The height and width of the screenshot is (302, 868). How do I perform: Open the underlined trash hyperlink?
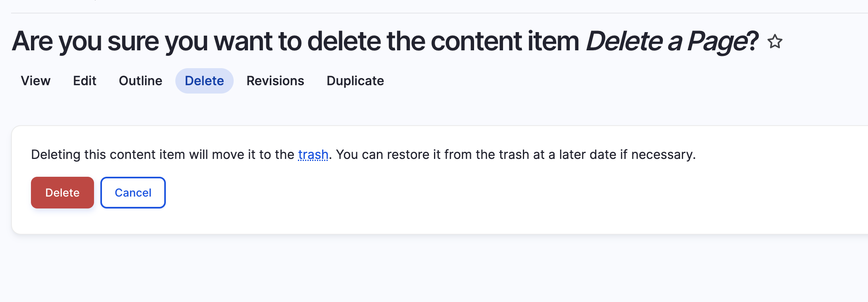pos(313,155)
